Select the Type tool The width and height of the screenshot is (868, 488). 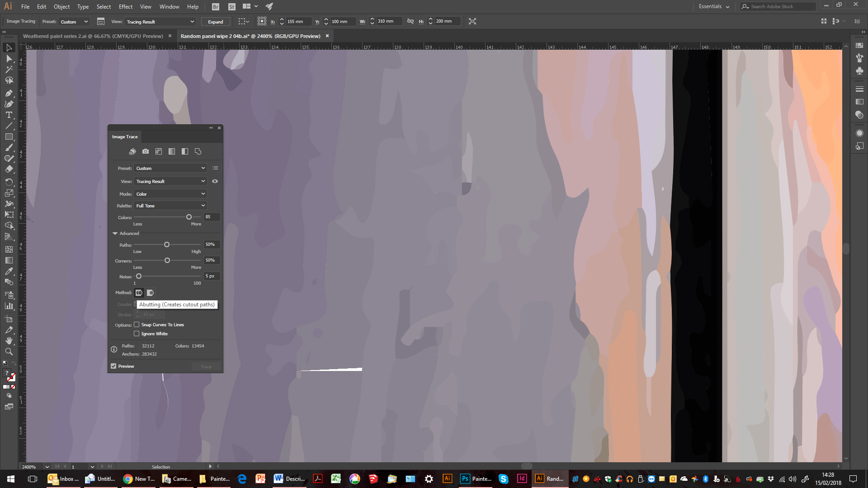tap(9, 115)
